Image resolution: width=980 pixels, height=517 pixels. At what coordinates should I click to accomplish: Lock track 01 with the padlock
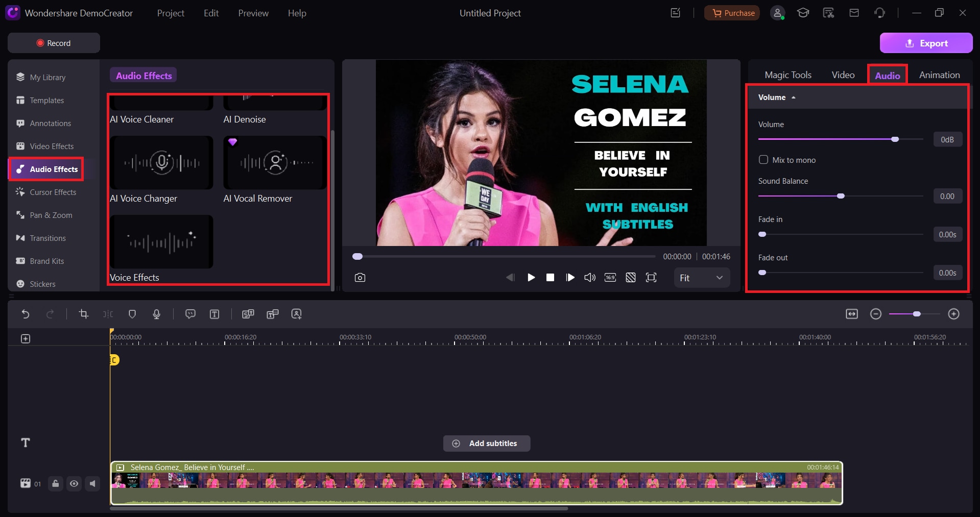pyautogui.click(x=56, y=483)
